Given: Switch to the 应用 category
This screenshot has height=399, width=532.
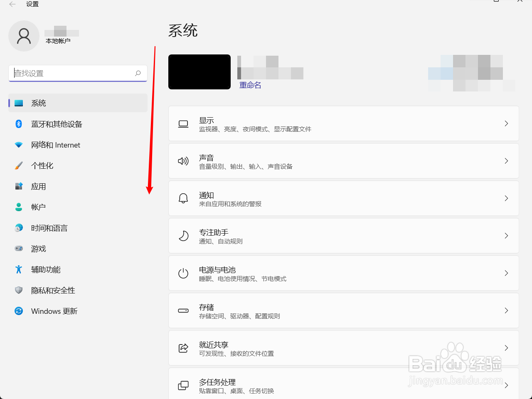Looking at the screenshot, I should tap(78, 186).
